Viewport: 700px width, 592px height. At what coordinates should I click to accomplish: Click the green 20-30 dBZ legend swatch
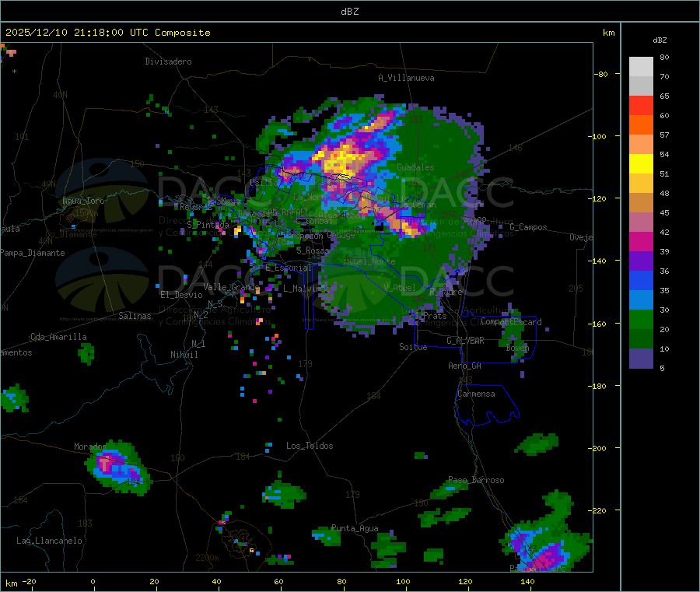pyautogui.click(x=641, y=319)
